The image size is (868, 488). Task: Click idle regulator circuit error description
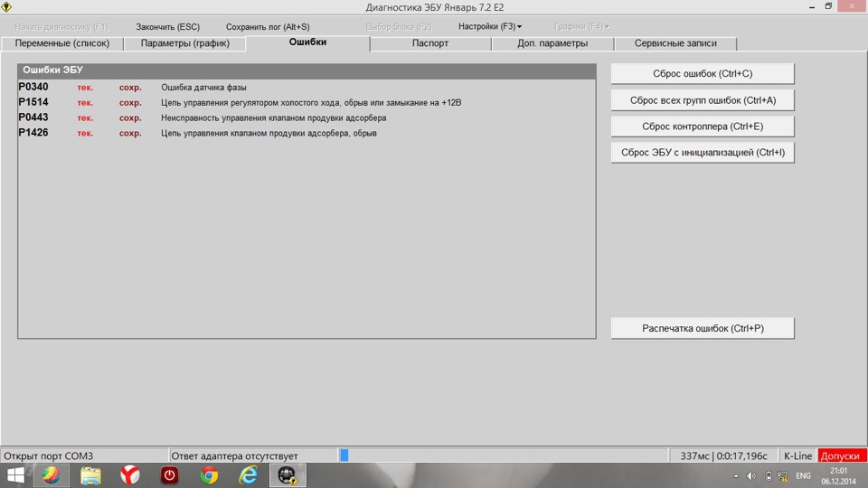(x=311, y=102)
